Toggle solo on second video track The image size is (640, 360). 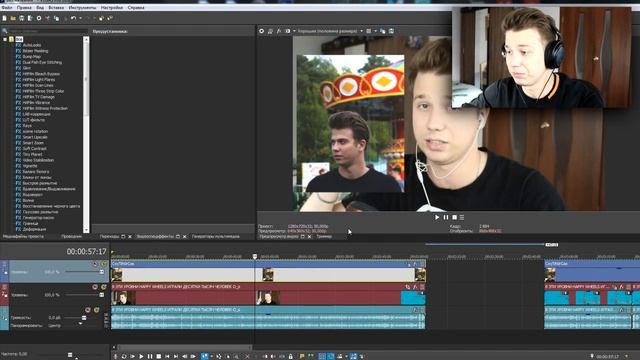(103, 287)
